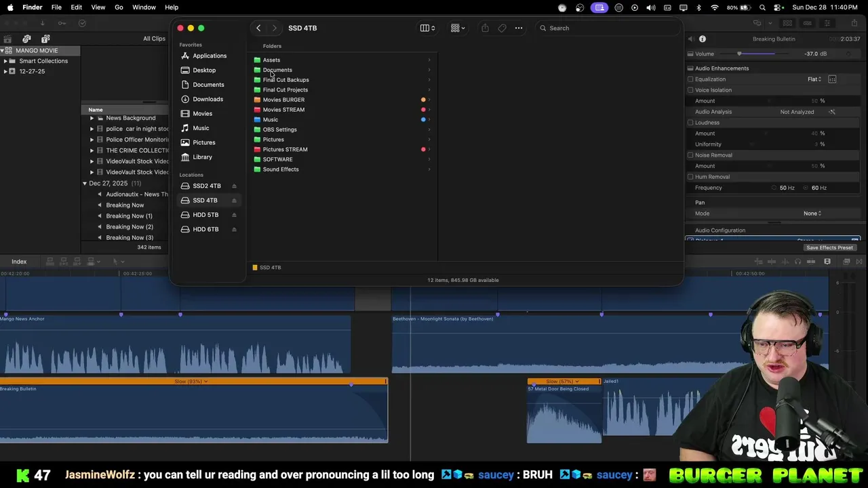This screenshot has width=868, height=488.
Task: Collapse the Dec 27, 2025 group
Action: (x=85, y=184)
